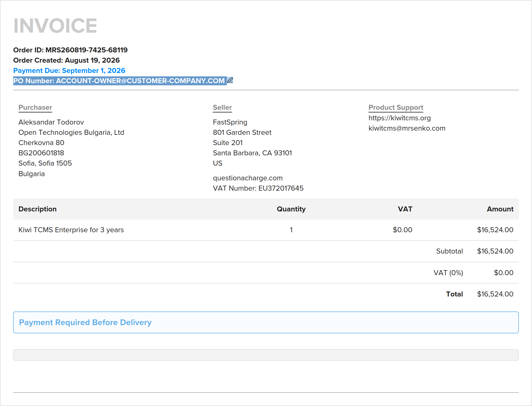Viewport: 532px width, 406px height.
Task: Click the VAT column header
Action: (x=405, y=209)
